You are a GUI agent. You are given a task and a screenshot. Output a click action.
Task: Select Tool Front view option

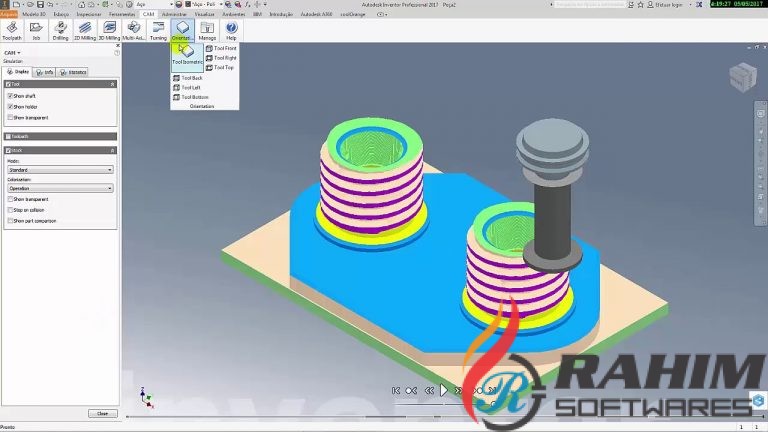coord(221,48)
